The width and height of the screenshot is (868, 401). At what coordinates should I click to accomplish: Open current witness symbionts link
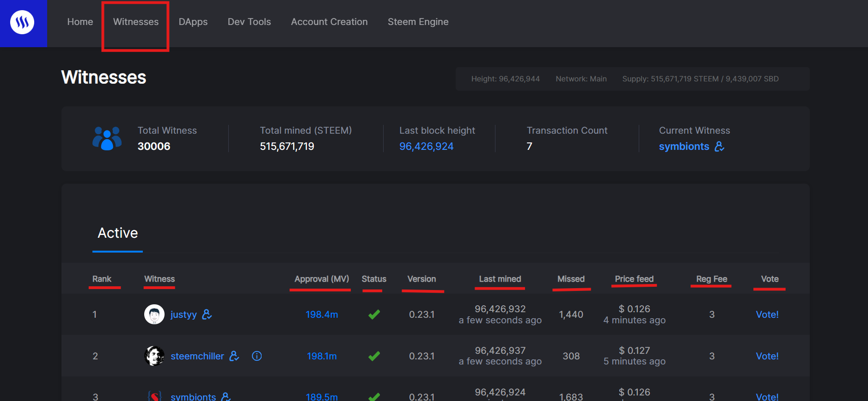click(x=684, y=147)
